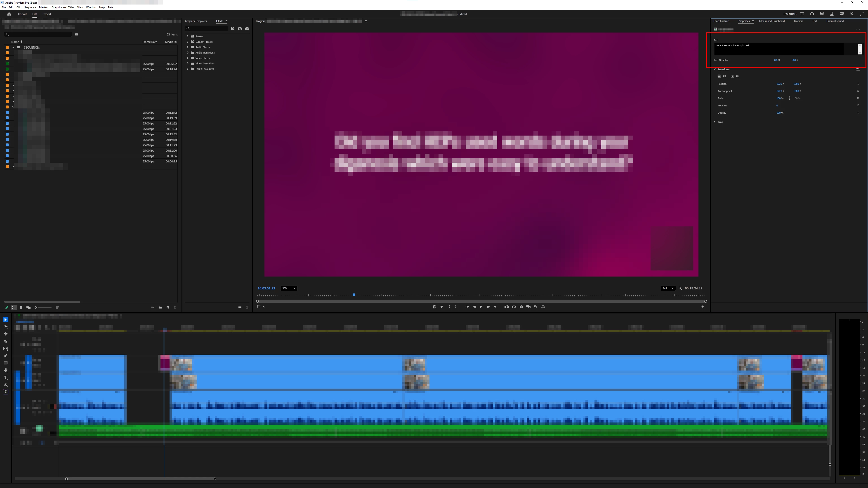Expand the Crop section
Viewport: 868px width, 488px height.
[715, 122]
